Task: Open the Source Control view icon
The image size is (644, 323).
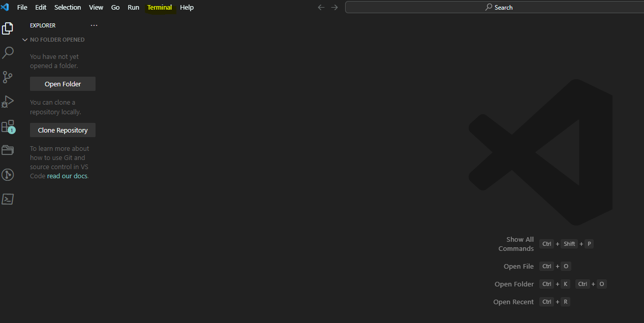Action: 8,77
